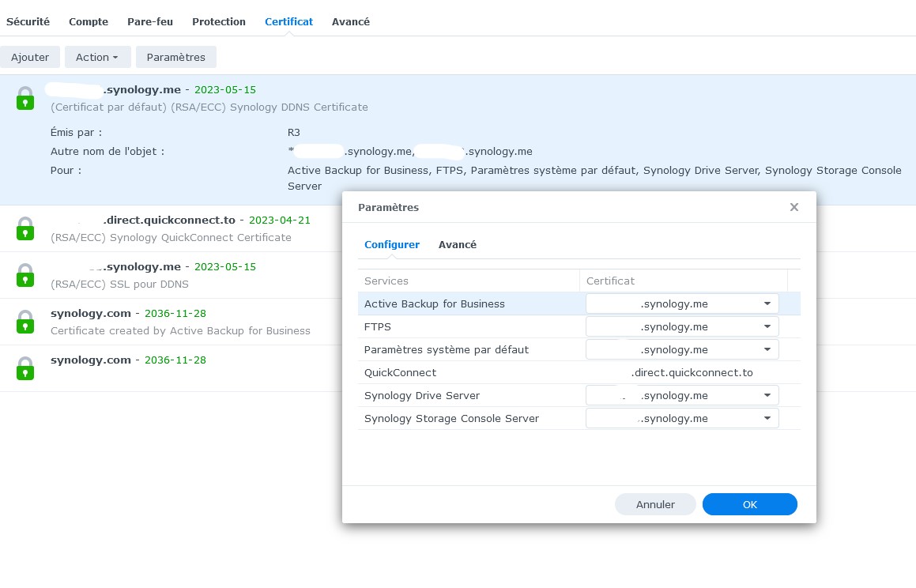Close the Paramètres dialog with the X

pos(793,207)
